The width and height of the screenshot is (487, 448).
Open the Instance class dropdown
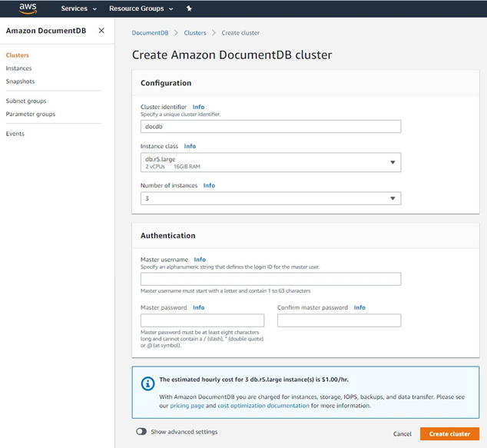[270, 162]
